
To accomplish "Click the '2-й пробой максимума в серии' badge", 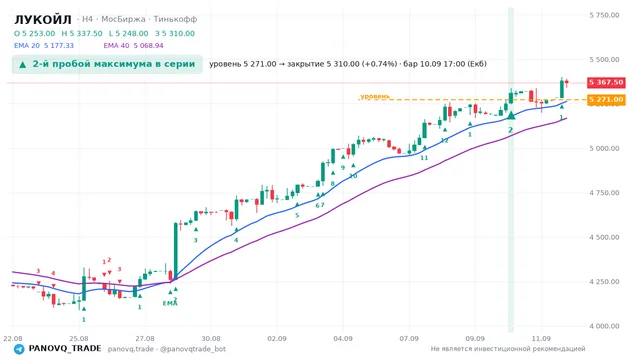I will (107, 64).
